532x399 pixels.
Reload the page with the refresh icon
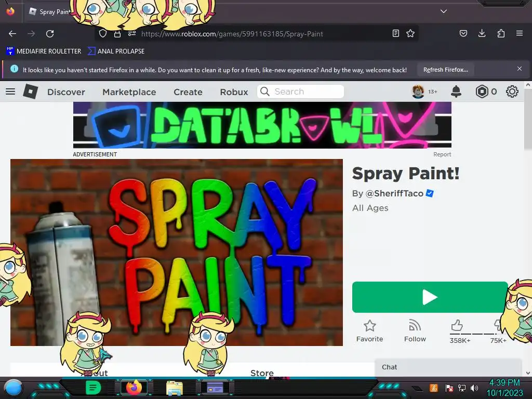[x=50, y=34]
